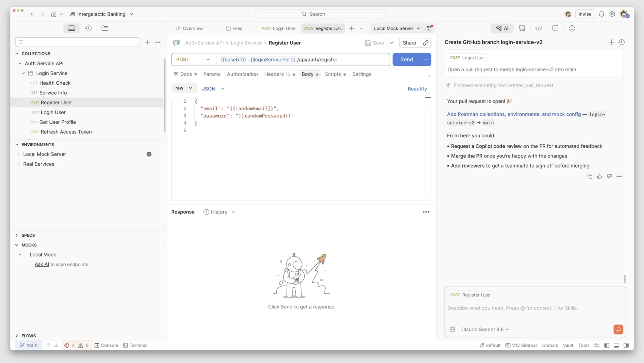Open the Files folder sidebar icon
This screenshot has height=363, width=644.
point(105,28)
